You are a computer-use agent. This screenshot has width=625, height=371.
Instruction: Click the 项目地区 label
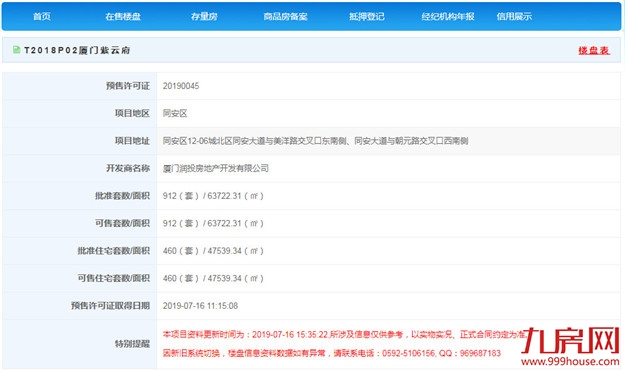pyautogui.click(x=132, y=113)
